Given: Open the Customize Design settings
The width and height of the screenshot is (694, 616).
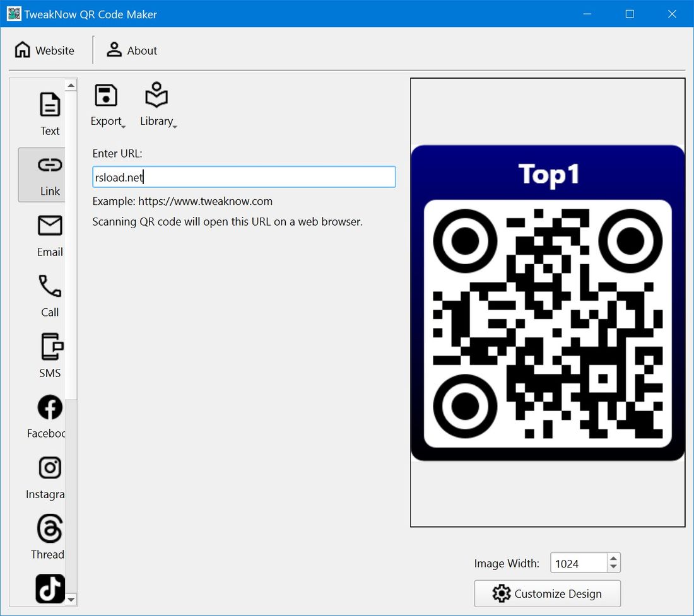Looking at the screenshot, I should (547, 593).
